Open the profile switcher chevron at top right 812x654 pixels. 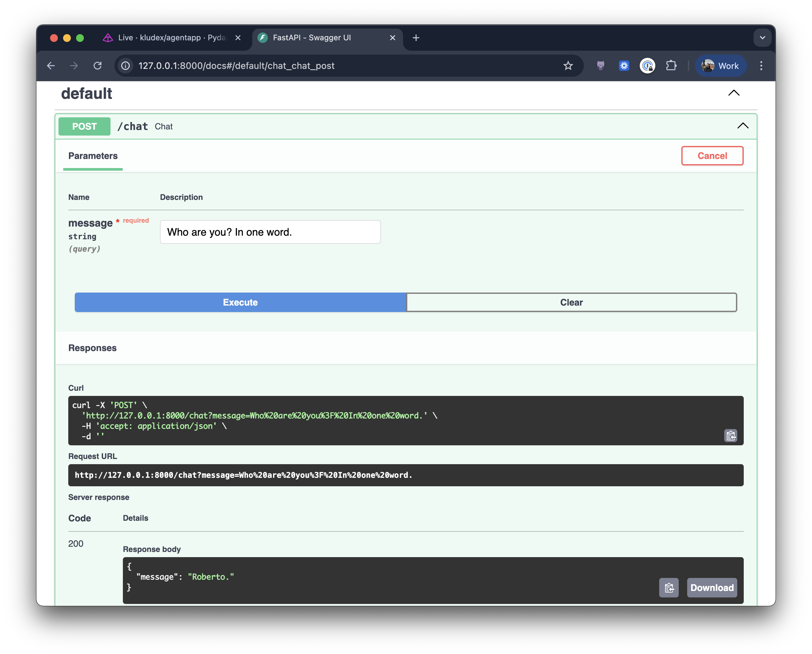click(762, 38)
